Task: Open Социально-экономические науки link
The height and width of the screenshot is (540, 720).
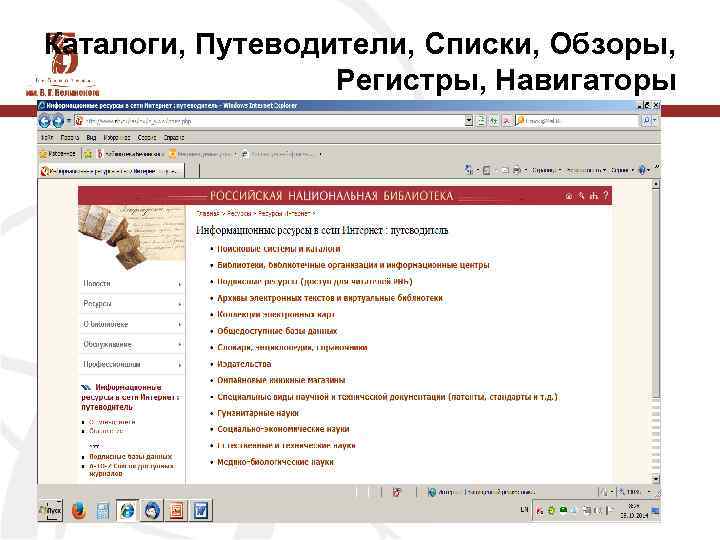Action: (x=283, y=429)
